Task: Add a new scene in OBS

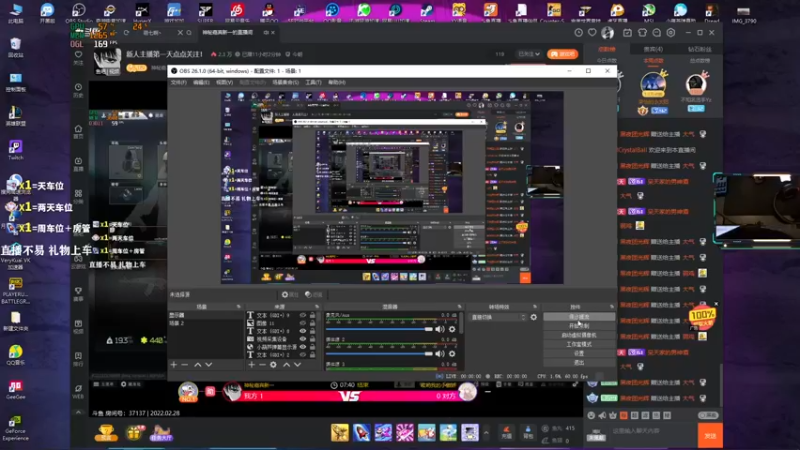Action: tap(173, 365)
